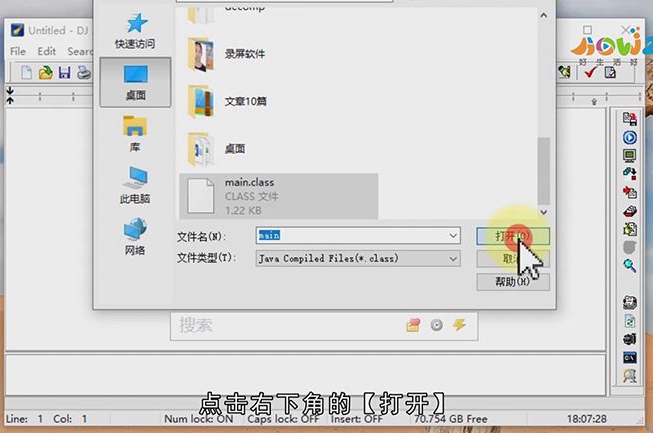Click Line: 1 in status bar
The width and height of the screenshot is (653, 433).
click(24, 418)
